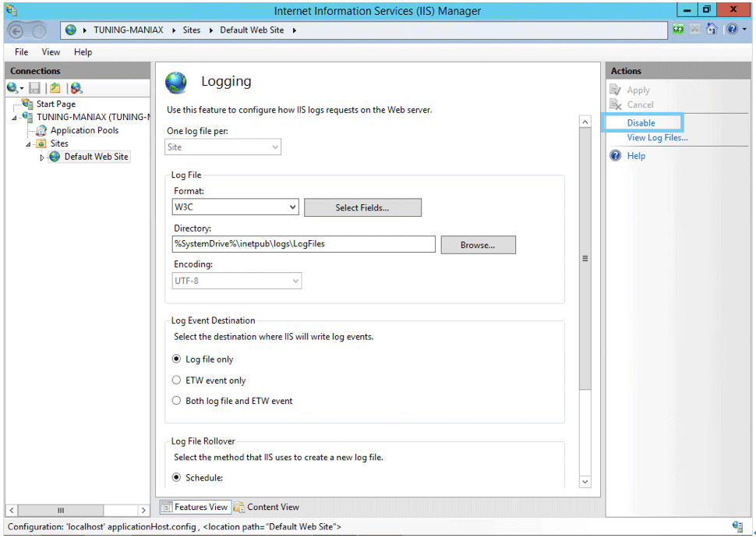Open the Format W3C dropdown
The width and height of the screenshot is (756, 538).
pyautogui.click(x=235, y=207)
